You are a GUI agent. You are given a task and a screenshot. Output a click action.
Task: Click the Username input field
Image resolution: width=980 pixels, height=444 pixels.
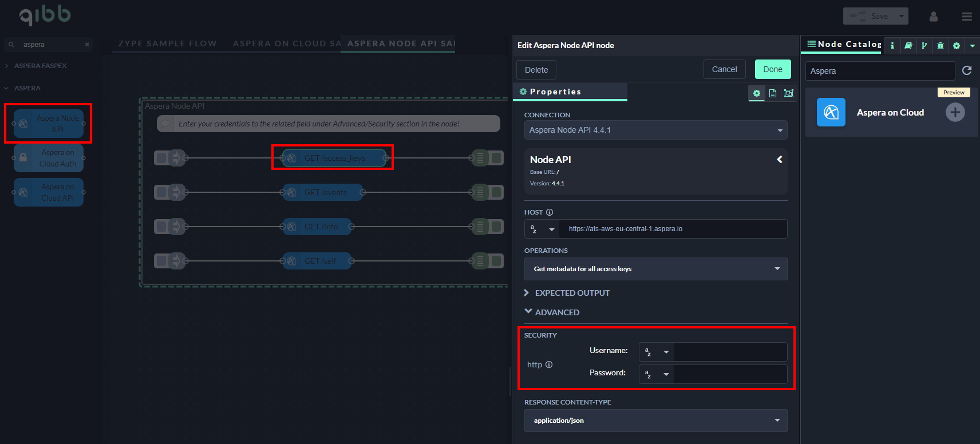pos(730,351)
